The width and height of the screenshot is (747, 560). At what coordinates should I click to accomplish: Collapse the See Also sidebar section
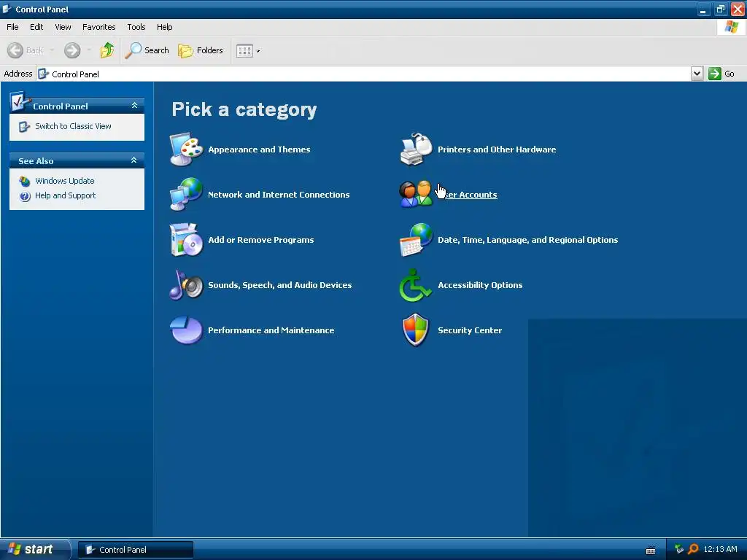point(134,160)
